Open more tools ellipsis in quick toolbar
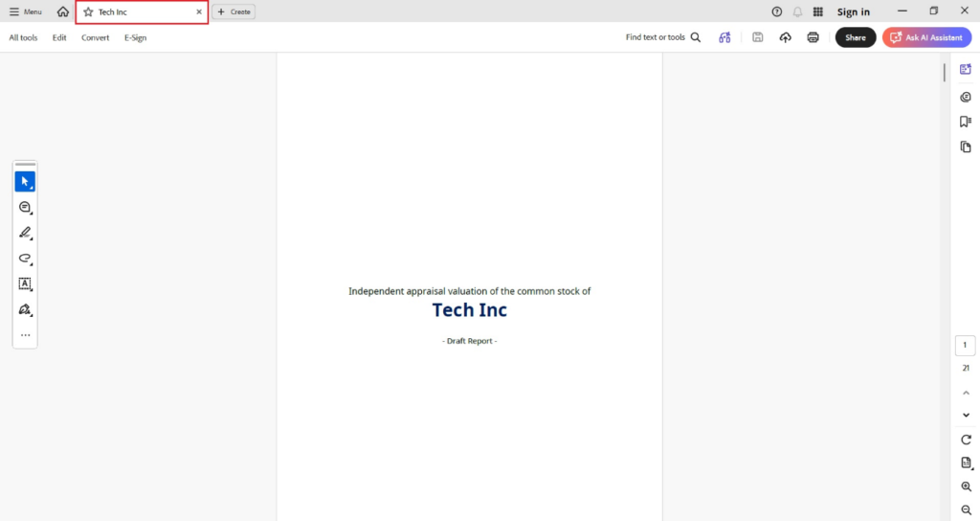Viewport: 980px width, 521px height. pyautogui.click(x=25, y=335)
